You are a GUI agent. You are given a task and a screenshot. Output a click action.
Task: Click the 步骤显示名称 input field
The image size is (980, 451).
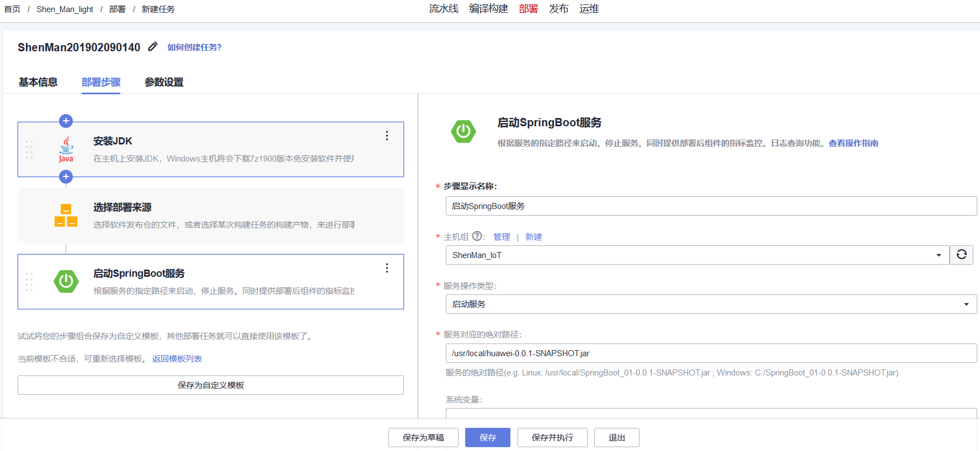711,206
